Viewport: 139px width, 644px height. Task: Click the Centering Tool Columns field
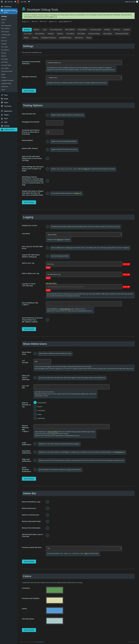pyautogui.click(x=55, y=132)
